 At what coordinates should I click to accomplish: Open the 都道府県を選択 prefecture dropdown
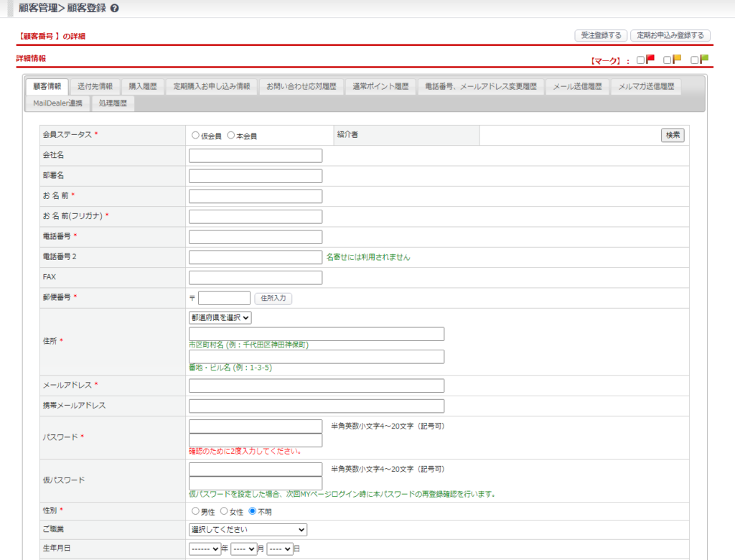(x=220, y=317)
